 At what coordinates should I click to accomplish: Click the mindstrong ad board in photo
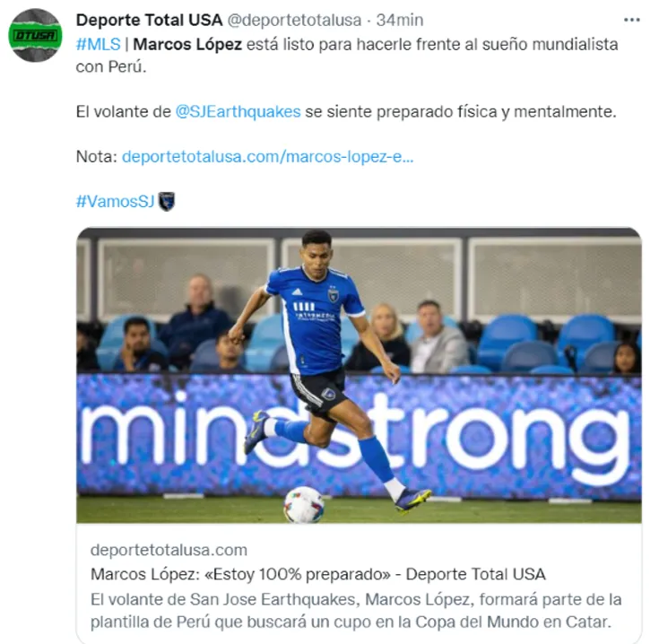pyautogui.click(x=359, y=437)
